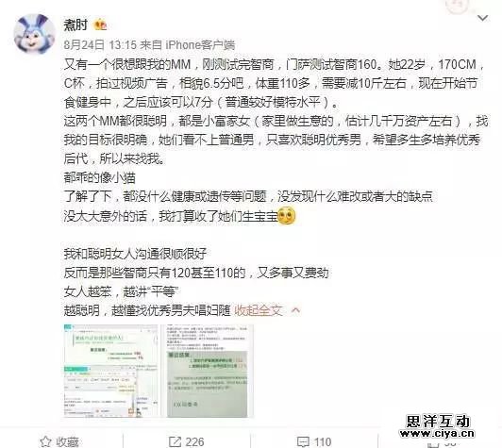Click the blushing emoji in the post
The image size is (502, 448).
[286, 216]
